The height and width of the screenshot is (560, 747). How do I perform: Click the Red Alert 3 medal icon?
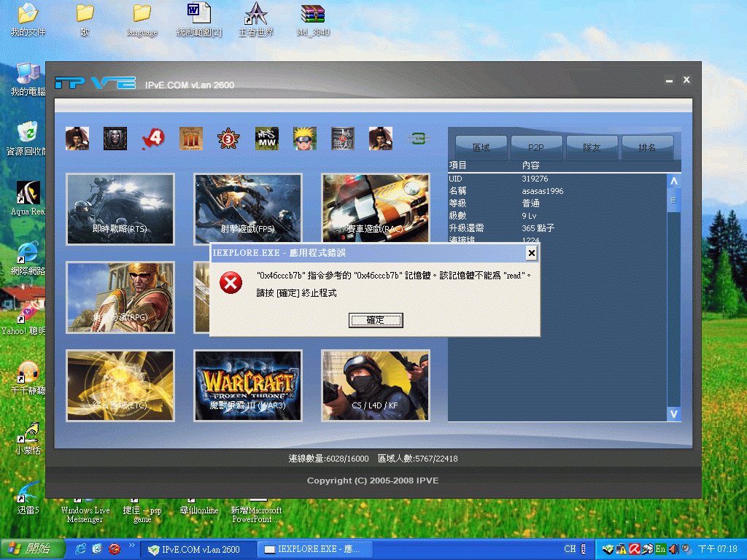[x=228, y=139]
